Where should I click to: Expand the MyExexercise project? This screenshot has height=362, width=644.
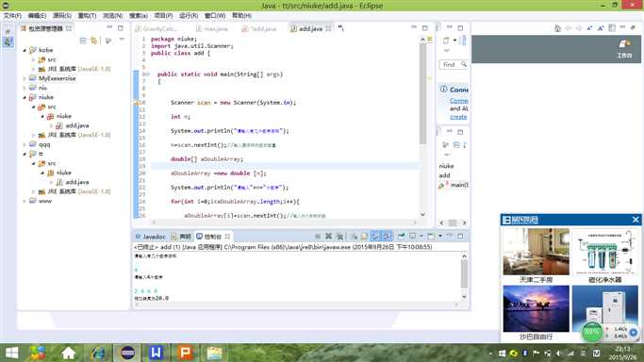pos(25,78)
